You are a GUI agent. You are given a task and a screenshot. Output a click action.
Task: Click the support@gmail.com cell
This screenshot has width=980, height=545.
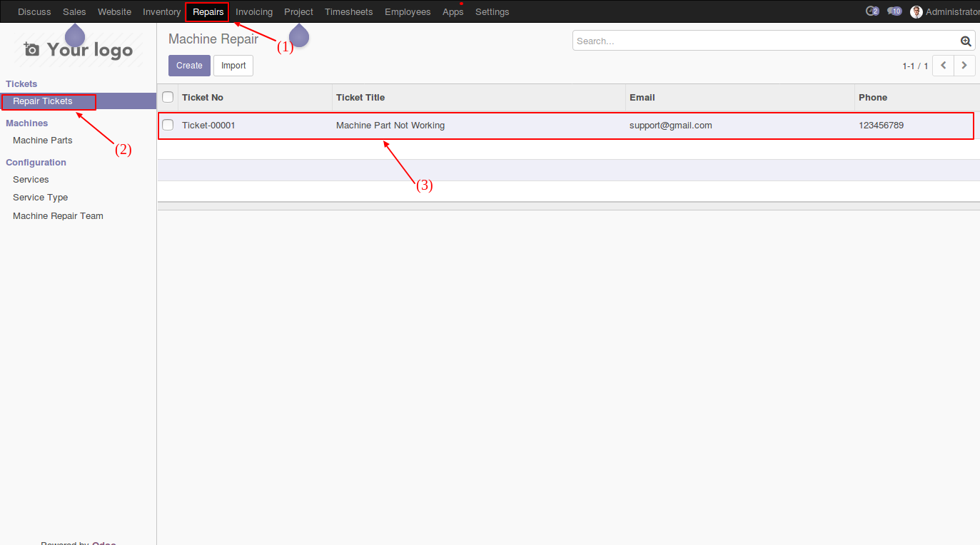pos(671,125)
